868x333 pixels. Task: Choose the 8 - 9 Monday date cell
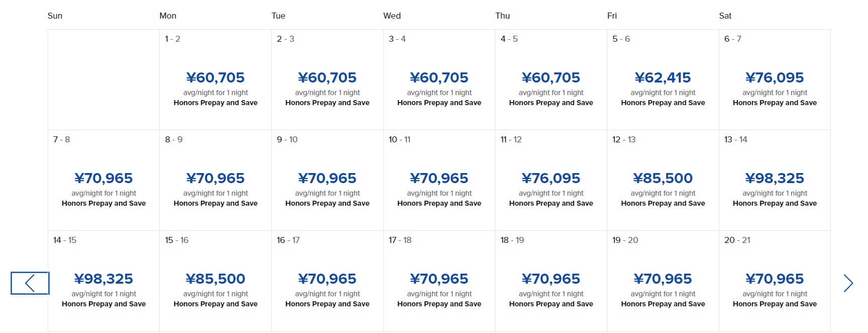(215, 180)
